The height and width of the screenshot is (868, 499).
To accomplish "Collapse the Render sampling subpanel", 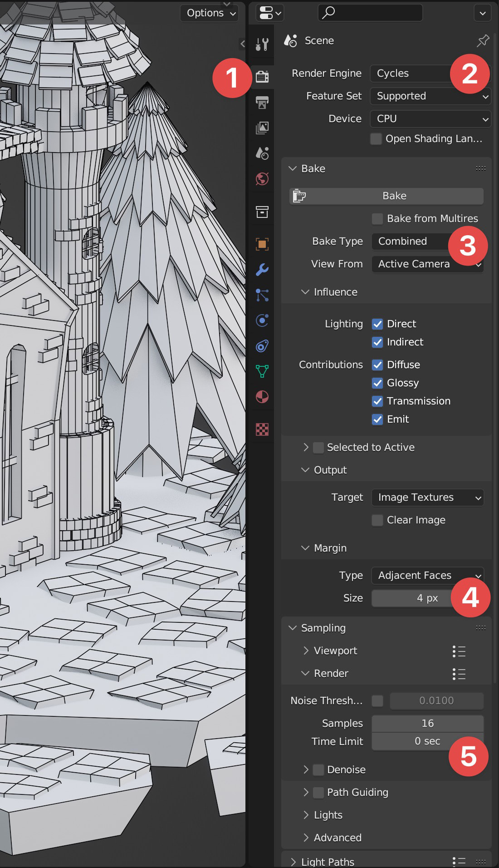I will point(305,673).
